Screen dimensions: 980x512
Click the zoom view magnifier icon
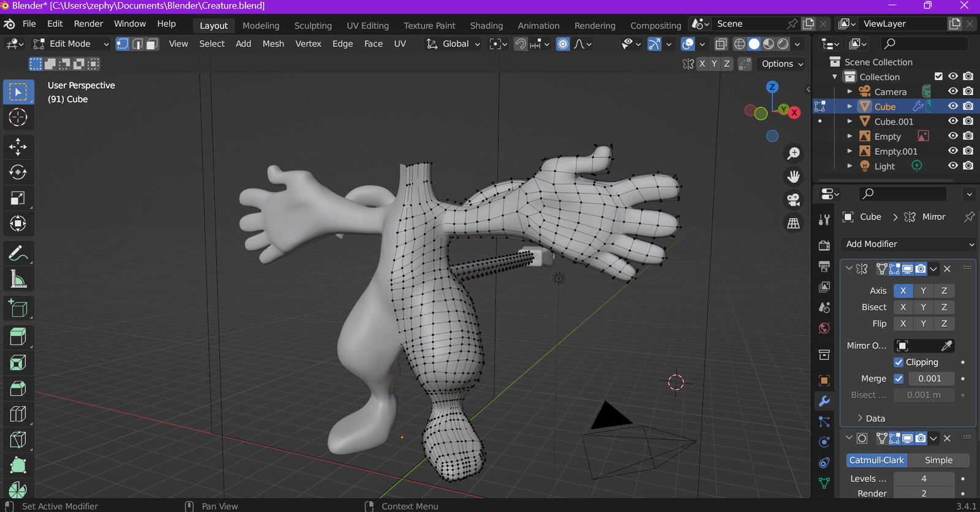793,153
